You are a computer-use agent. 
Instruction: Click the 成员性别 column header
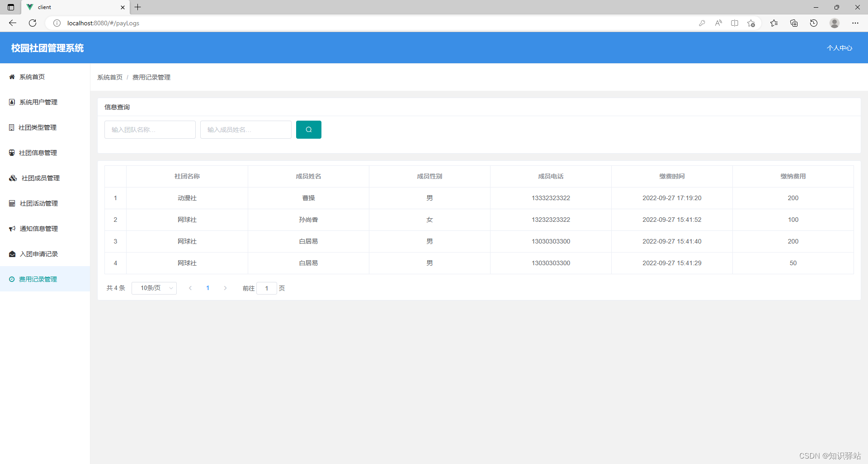429,176
